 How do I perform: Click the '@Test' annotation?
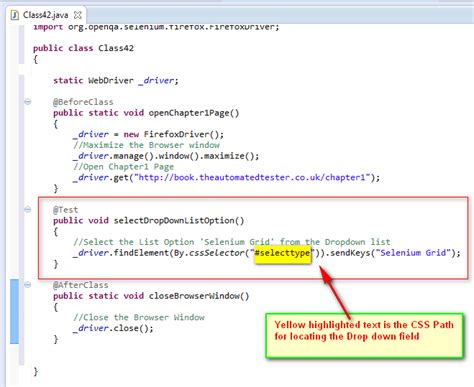pos(65,210)
